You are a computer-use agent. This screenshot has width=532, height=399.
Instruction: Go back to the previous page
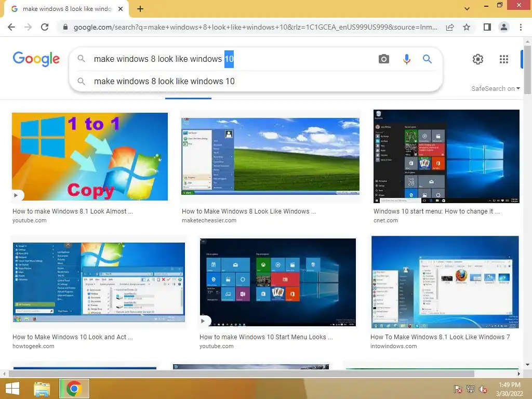click(x=11, y=27)
